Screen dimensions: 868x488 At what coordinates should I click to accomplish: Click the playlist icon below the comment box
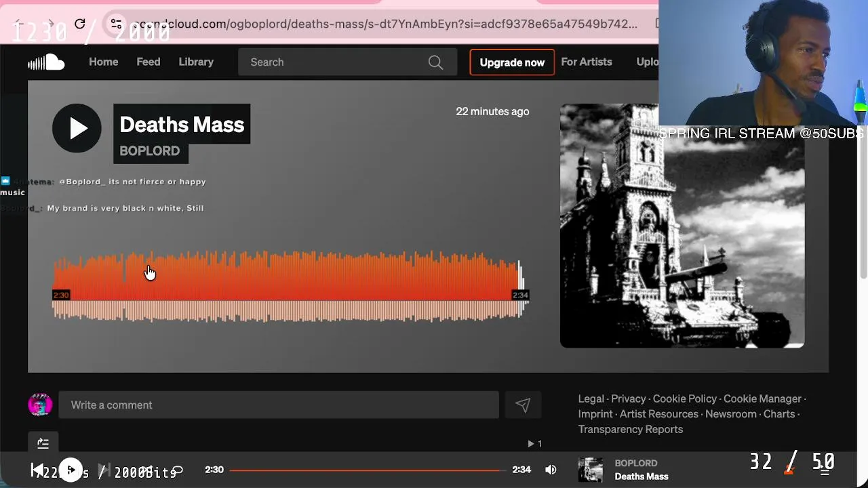click(x=43, y=443)
